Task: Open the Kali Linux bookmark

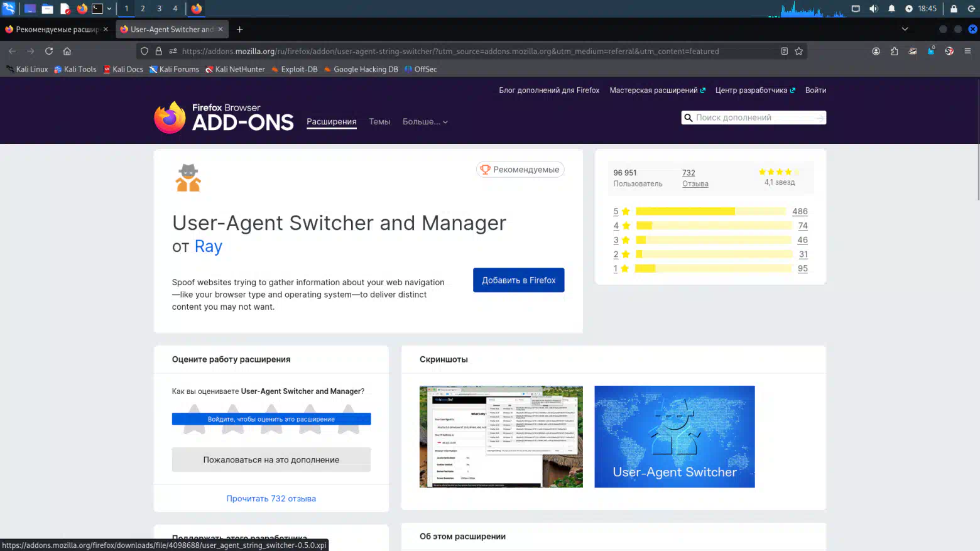Action: pos(27,69)
